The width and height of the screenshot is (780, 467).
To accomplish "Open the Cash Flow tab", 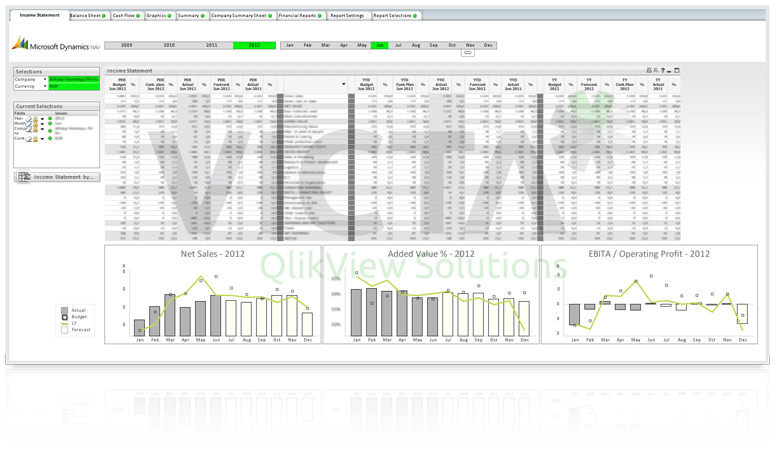I will (126, 16).
